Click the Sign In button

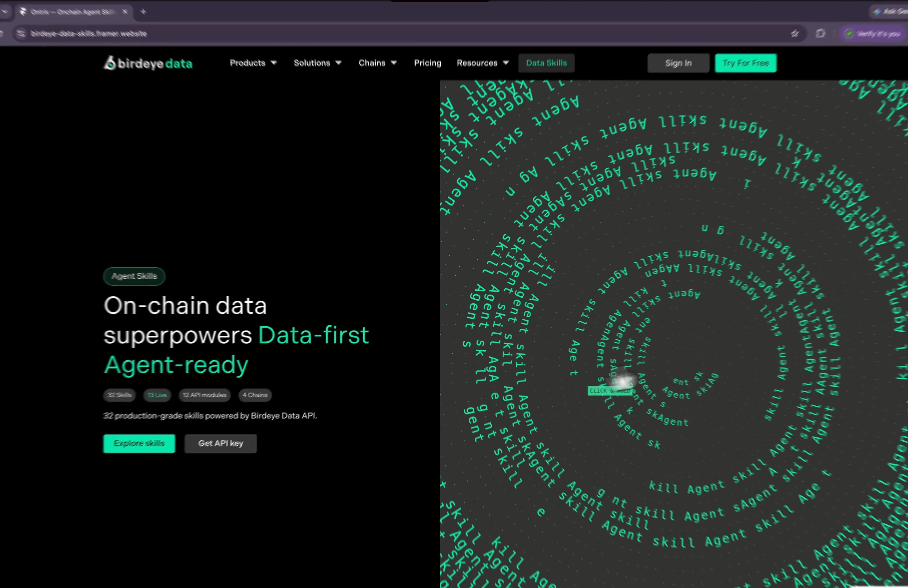pos(678,63)
